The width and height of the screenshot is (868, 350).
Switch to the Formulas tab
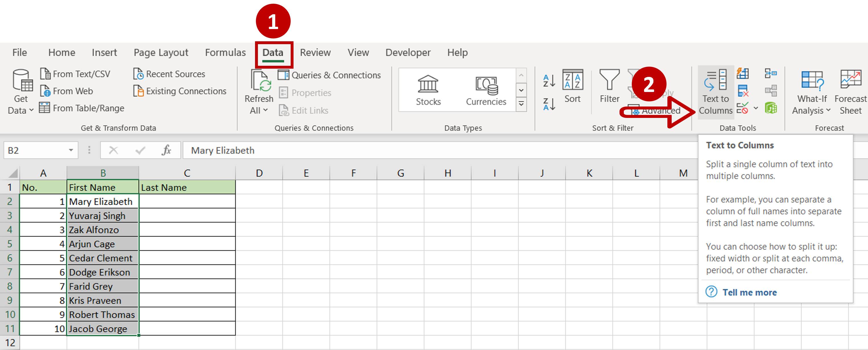(x=225, y=53)
